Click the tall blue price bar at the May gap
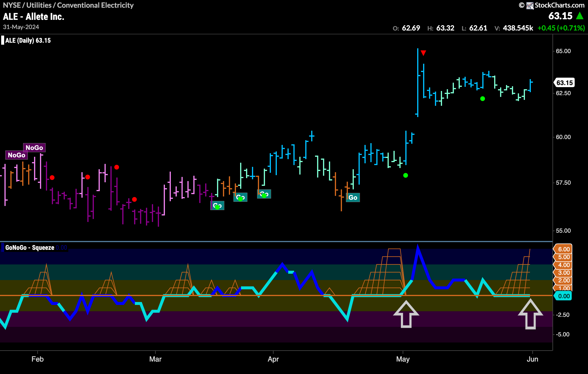The width and height of the screenshot is (588, 374). (x=418, y=83)
